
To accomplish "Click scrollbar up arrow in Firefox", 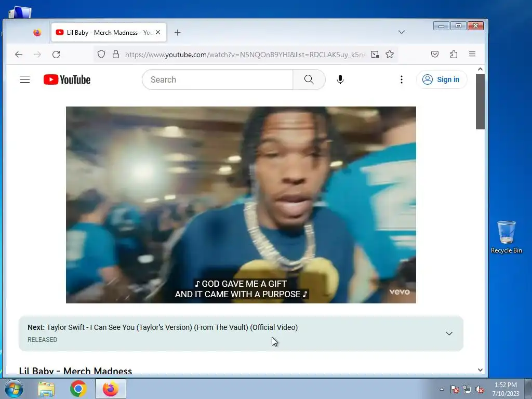I will tap(480, 69).
